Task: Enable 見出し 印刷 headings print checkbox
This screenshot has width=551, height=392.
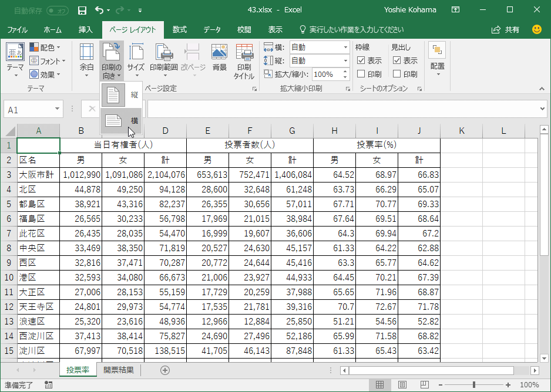Action: coord(397,74)
